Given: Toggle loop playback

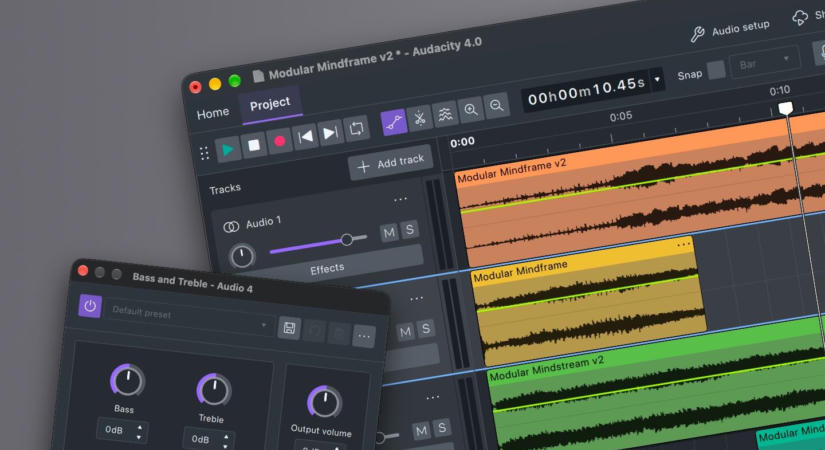Looking at the screenshot, I should [x=356, y=128].
